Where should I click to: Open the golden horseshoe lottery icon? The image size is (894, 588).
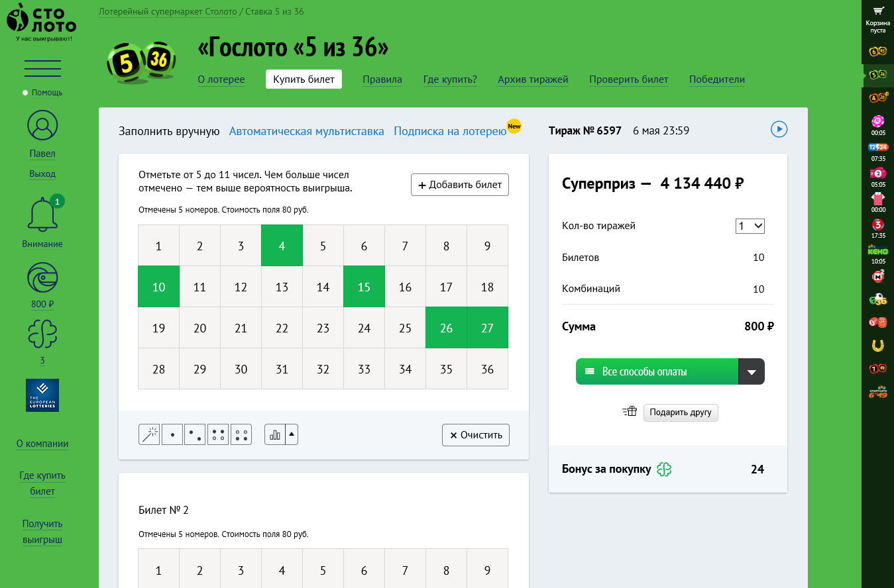[877, 345]
